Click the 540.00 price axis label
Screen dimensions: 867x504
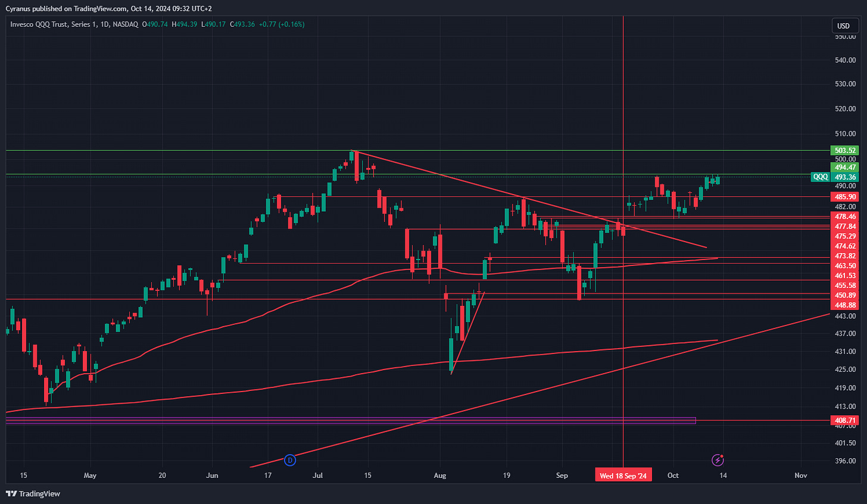point(845,60)
